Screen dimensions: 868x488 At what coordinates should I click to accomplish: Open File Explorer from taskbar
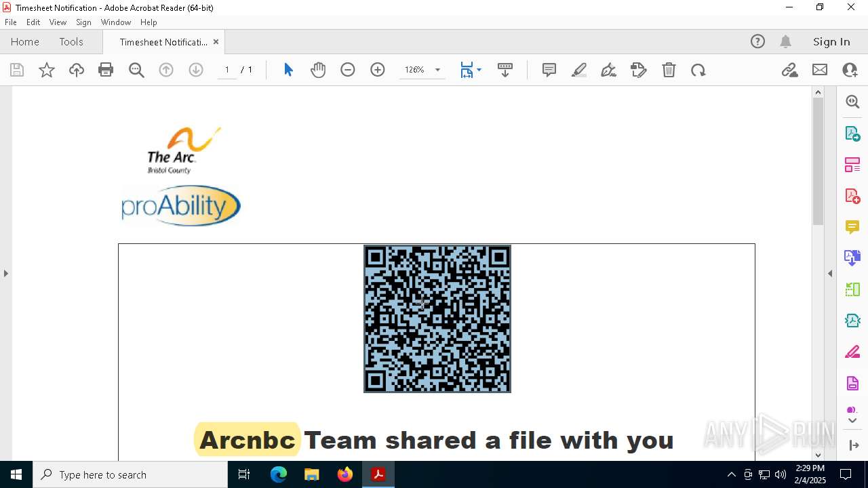[312, 474]
